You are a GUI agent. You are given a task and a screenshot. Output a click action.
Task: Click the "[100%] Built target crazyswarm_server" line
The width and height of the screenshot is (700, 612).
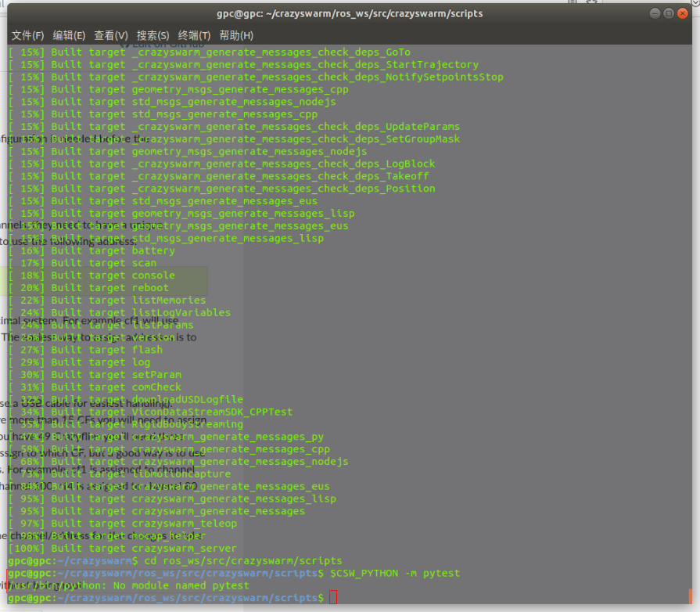[122, 549]
